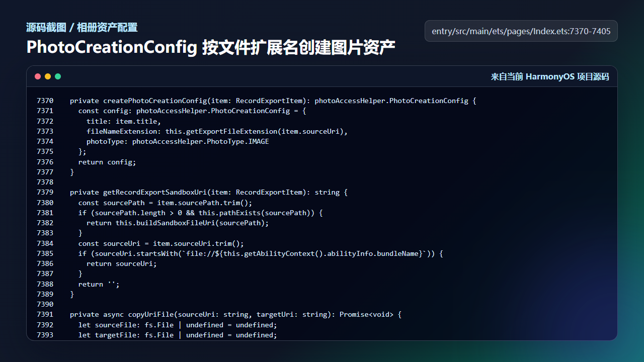Click the fileNameExtension code line

point(217,131)
